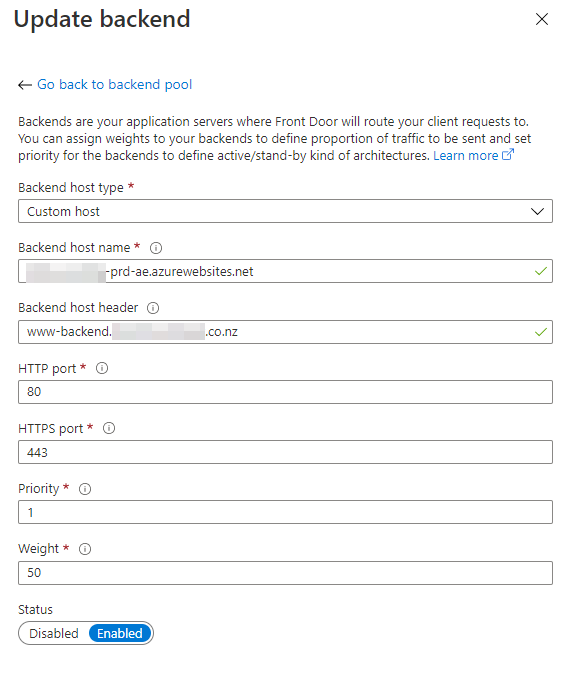Open the Backend host type dropdown

(286, 211)
